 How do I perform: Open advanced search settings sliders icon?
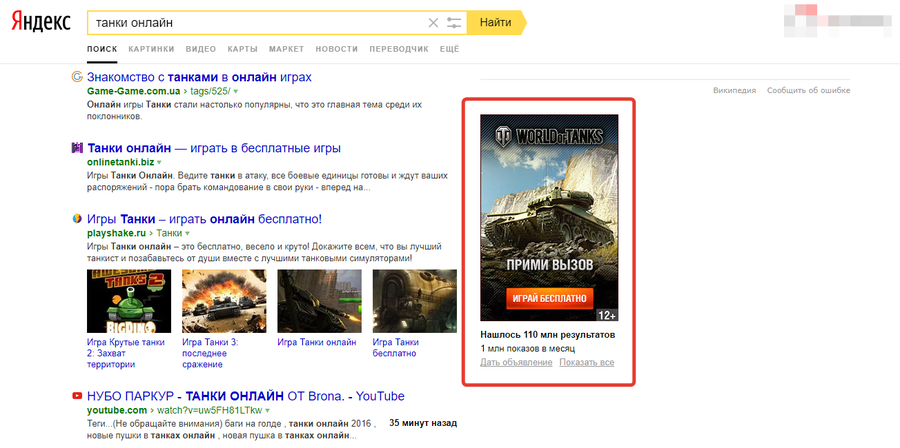[x=454, y=23]
